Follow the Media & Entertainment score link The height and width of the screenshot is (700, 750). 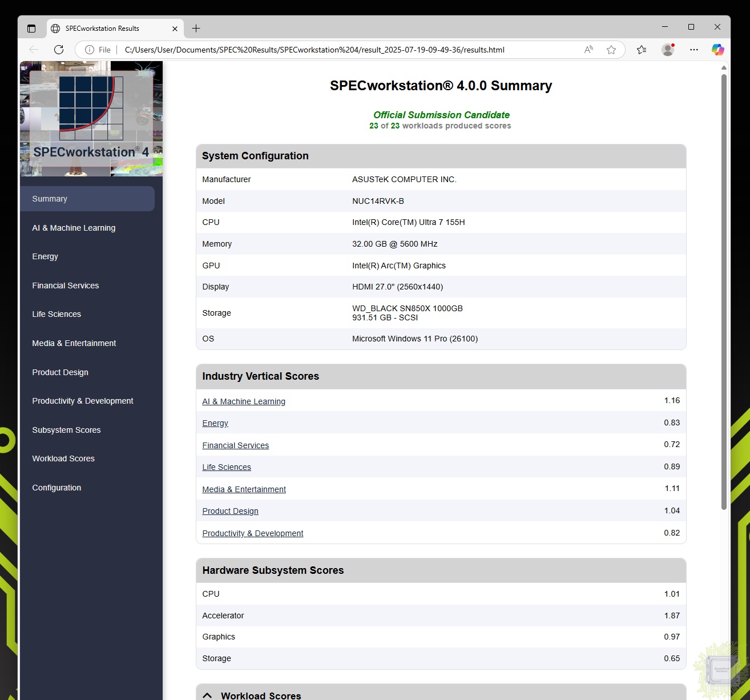[x=244, y=489]
